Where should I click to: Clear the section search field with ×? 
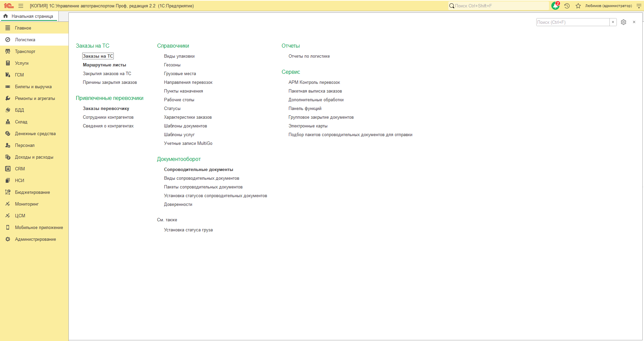pyautogui.click(x=613, y=22)
